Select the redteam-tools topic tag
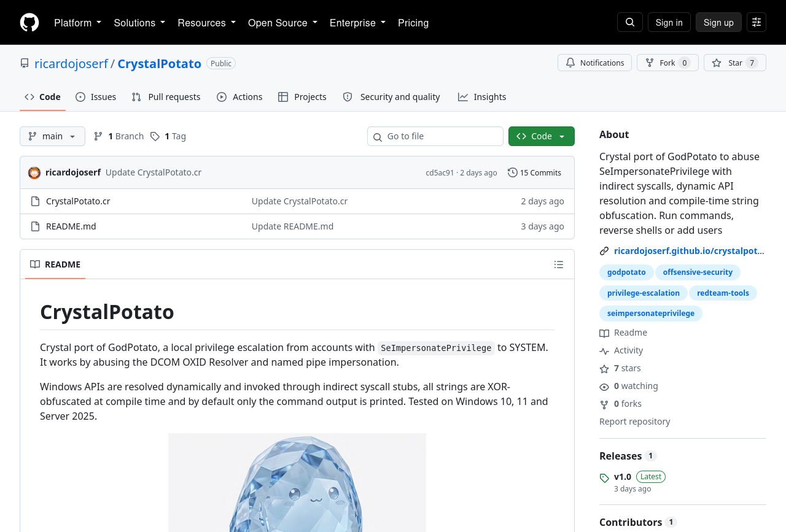 click(723, 293)
